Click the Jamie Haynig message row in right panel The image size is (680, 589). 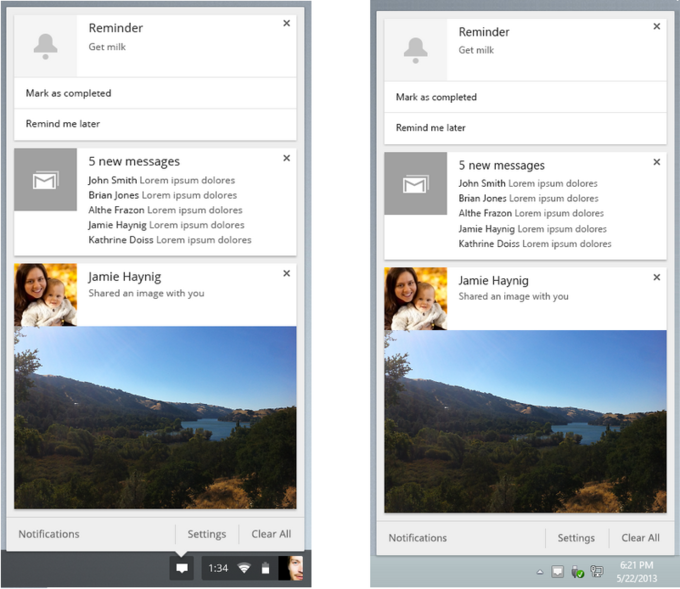(533, 229)
